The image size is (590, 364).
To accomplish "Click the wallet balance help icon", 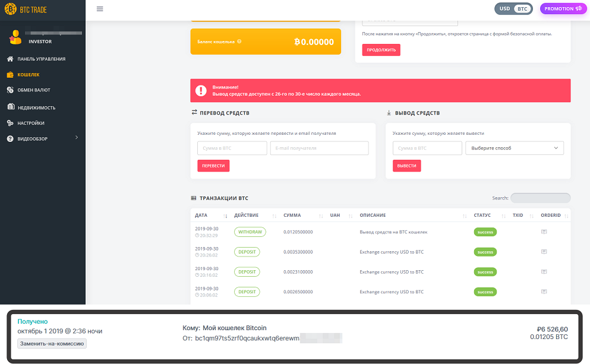I will click(x=239, y=42).
